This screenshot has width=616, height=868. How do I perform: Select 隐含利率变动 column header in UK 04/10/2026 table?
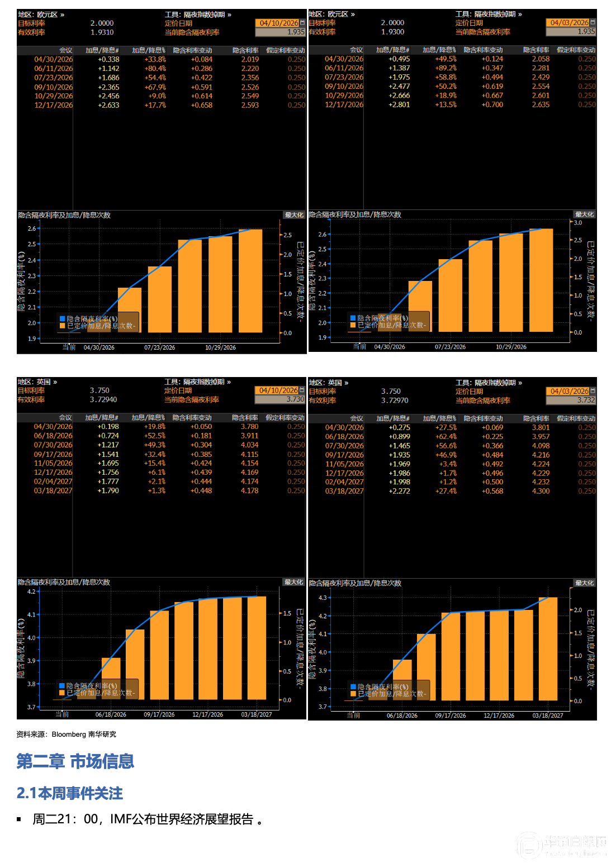pyautogui.click(x=192, y=418)
